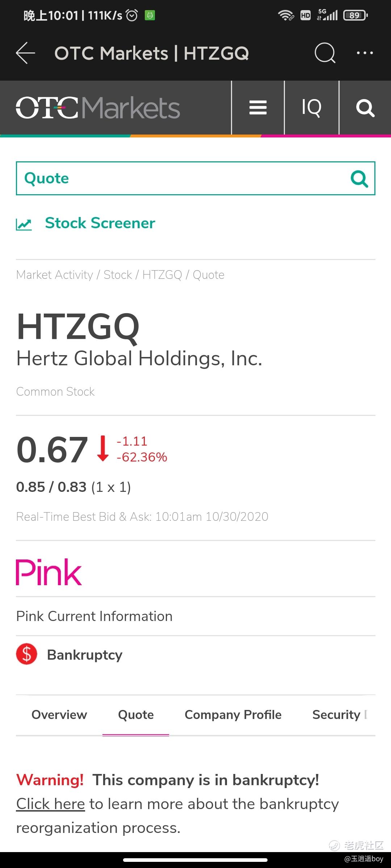Click the OTC Markets logo

tap(98, 108)
